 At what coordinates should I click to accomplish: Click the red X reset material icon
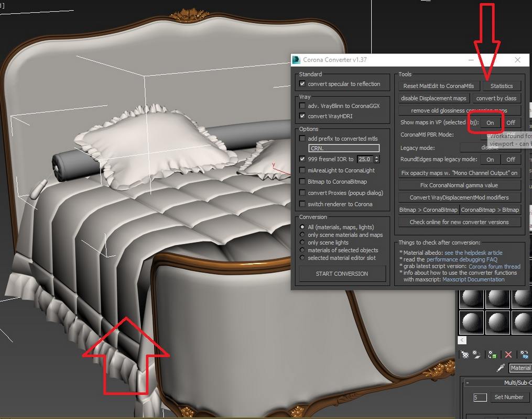(x=508, y=355)
